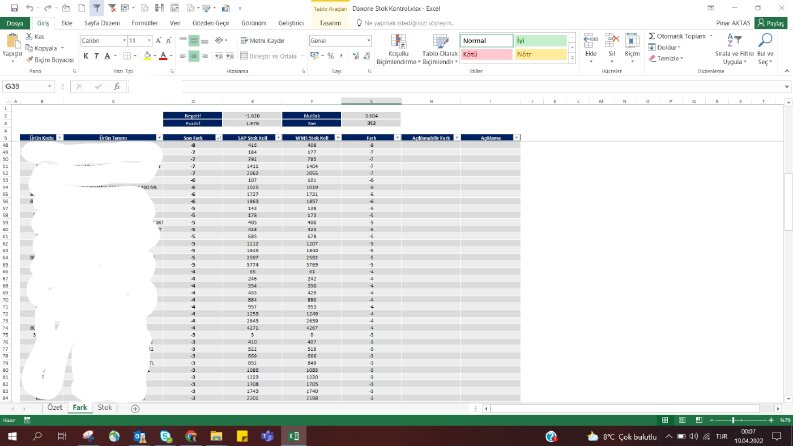Apply the Normal cell style
The image size is (793, 446).
tap(486, 40)
